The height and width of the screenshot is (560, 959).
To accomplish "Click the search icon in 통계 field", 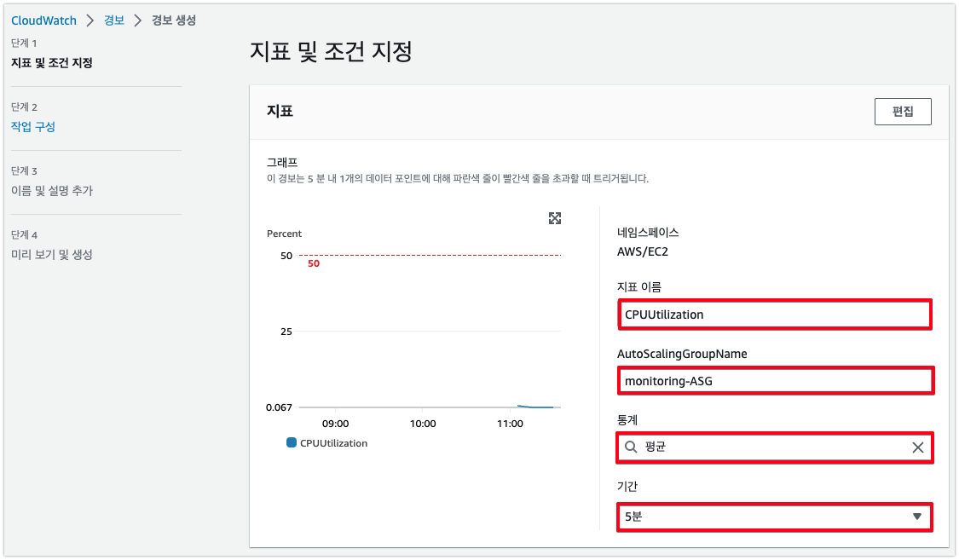I will tap(631, 447).
